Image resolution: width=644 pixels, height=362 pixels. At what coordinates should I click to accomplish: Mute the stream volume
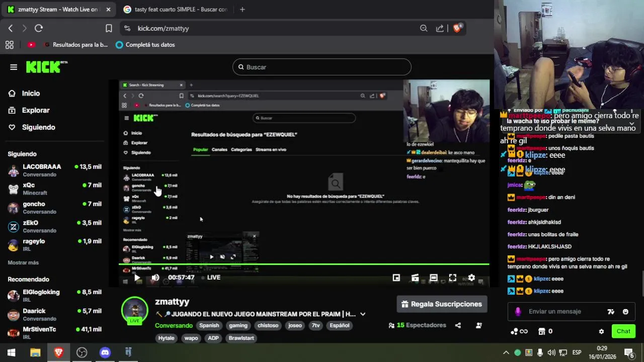point(155,278)
